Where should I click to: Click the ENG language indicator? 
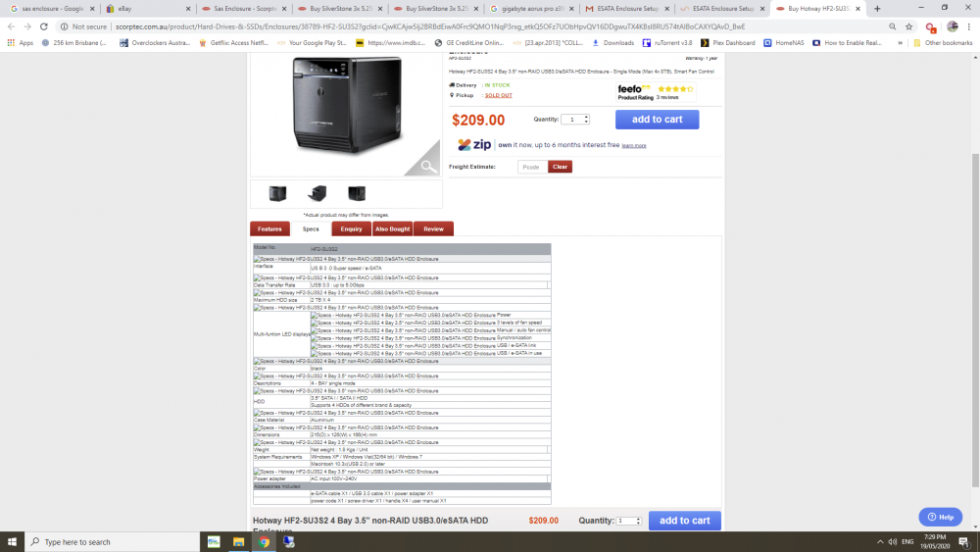907,542
